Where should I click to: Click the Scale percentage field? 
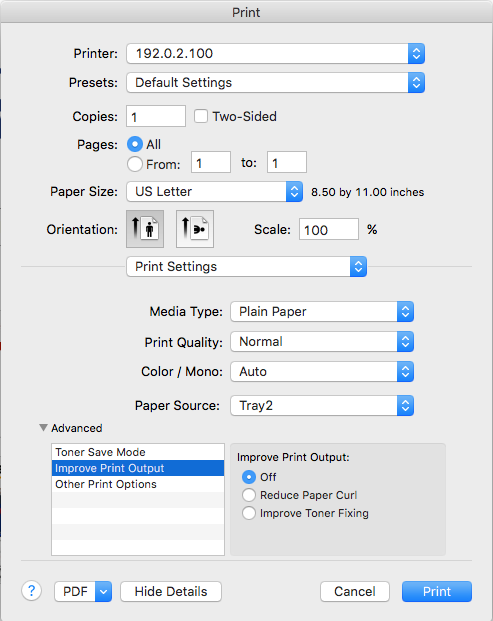(329, 229)
